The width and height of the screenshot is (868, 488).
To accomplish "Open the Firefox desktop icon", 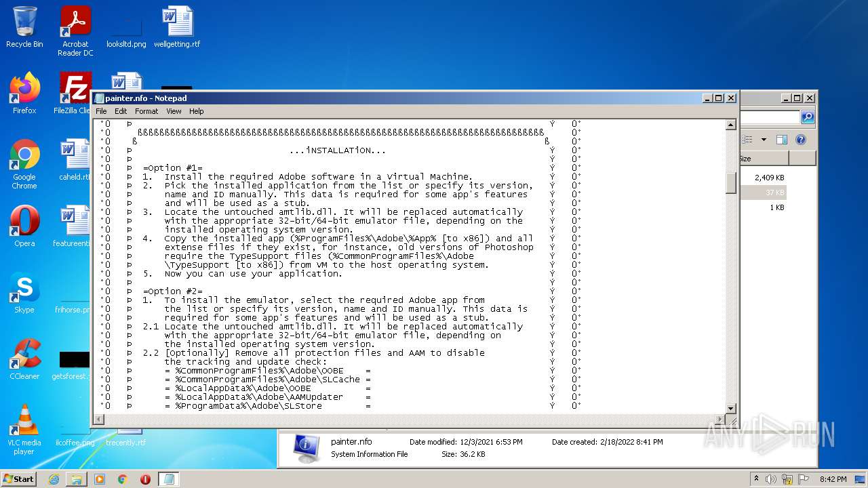I will pyautogui.click(x=24, y=94).
